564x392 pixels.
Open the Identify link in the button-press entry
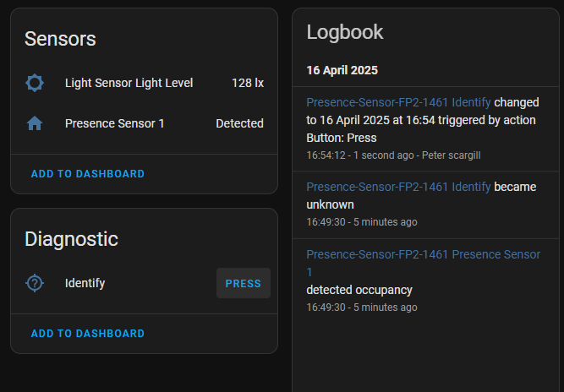tap(398, 102)
